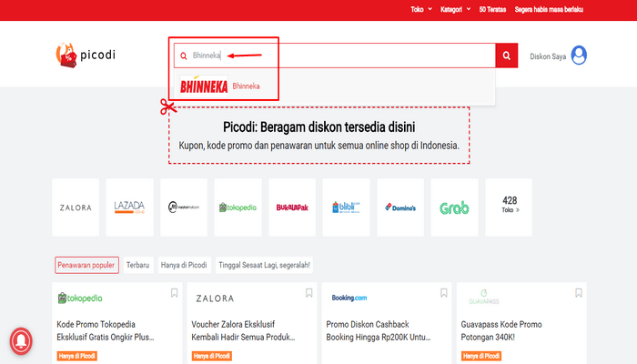Open the Tokopedia logo on offer card
637x364 pixels.
tap(80, 298)
